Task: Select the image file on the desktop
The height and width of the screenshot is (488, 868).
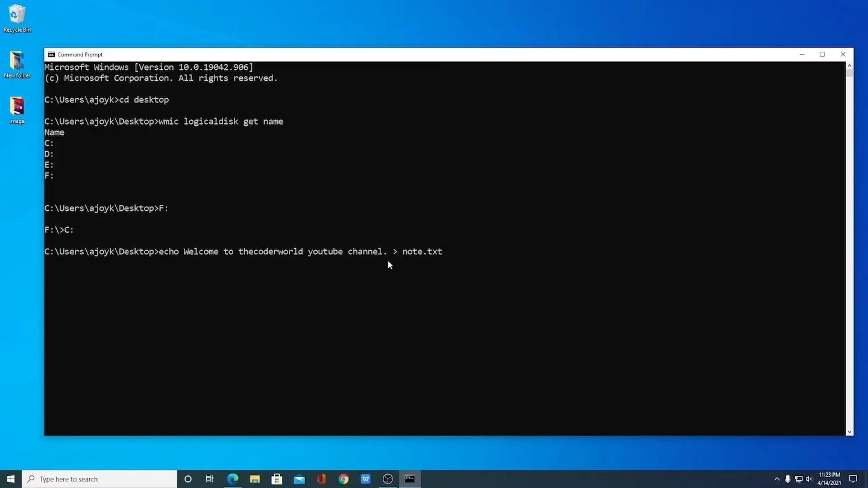Action: (17, 110)
